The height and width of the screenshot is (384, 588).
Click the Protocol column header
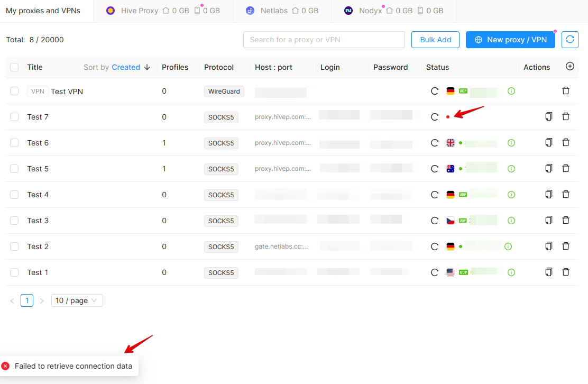tap(218, 67)
